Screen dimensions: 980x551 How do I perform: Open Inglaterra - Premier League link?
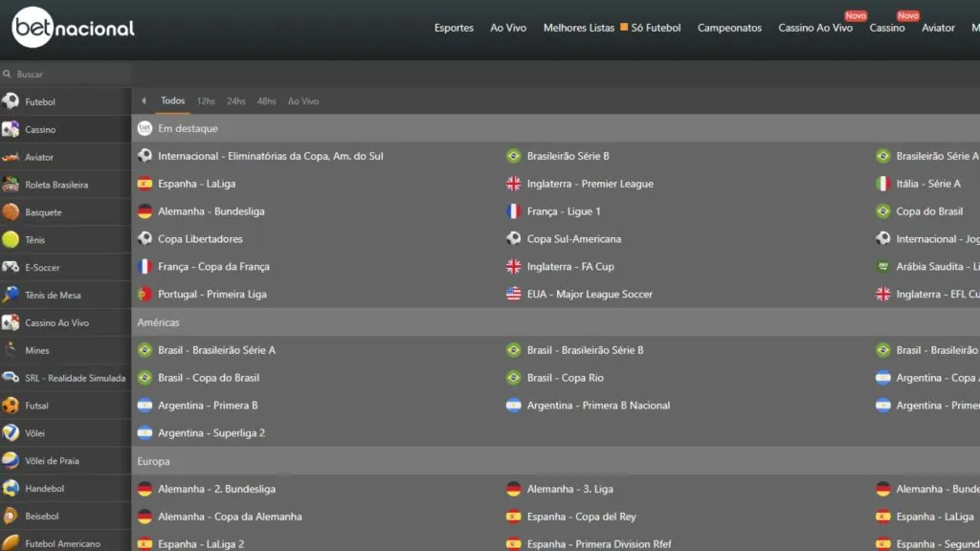(590, 184)
